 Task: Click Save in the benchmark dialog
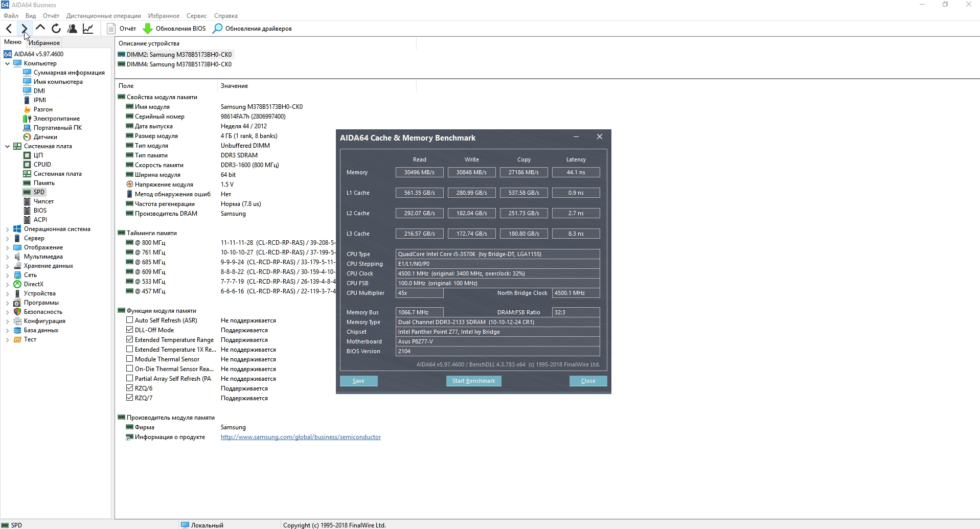[359, 381]
